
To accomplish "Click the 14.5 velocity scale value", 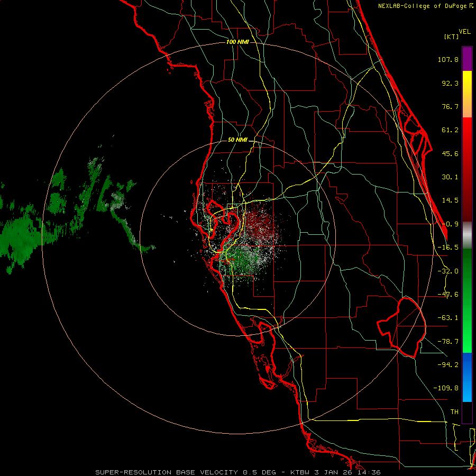I will pyautogui.click(x=450, y=200).
